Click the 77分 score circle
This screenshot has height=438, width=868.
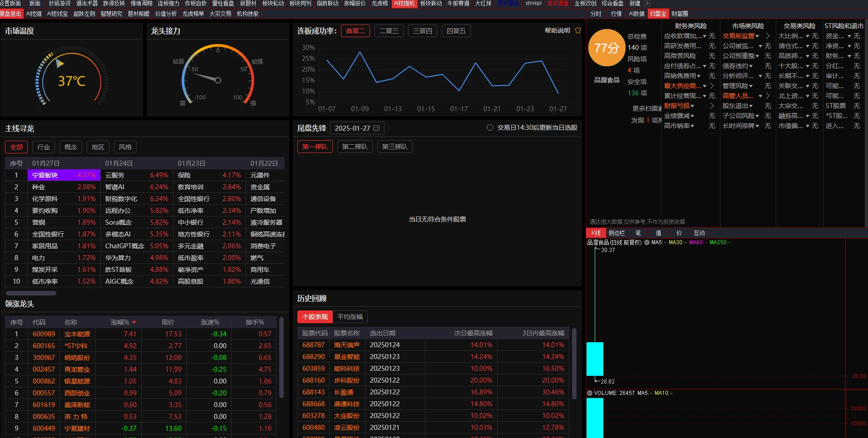[607, 48]
